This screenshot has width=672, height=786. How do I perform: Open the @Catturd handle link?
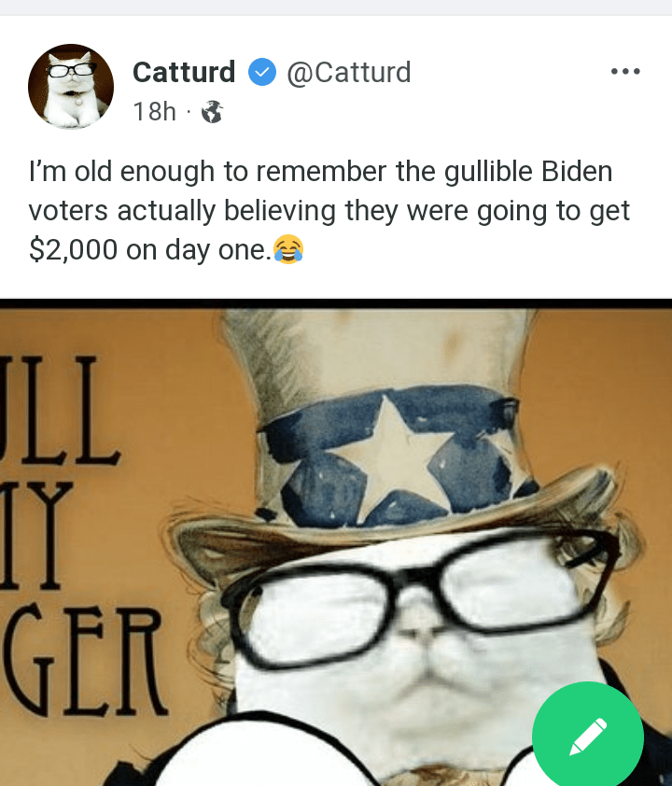click(x=349, y=72)
